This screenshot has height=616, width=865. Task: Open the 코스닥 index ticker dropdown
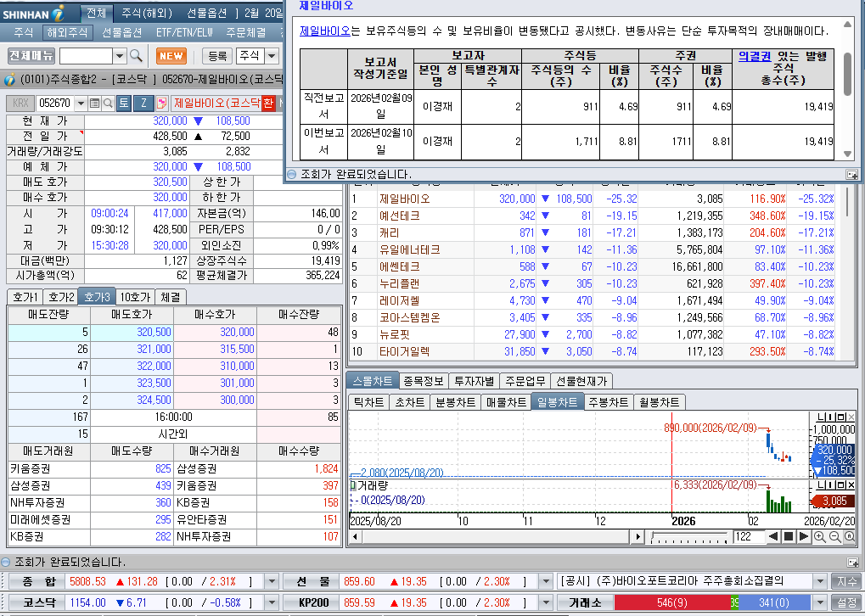tap(272, 602)
